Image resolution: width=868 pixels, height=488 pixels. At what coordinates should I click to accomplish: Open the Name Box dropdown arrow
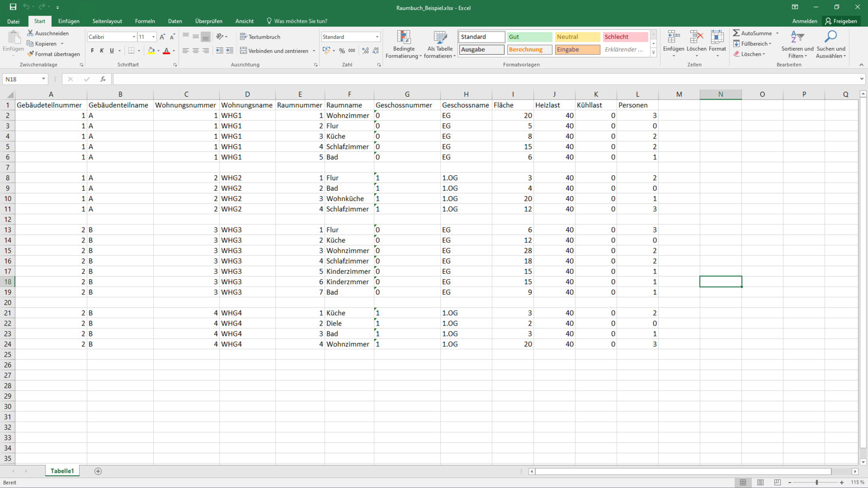[43, 79]
